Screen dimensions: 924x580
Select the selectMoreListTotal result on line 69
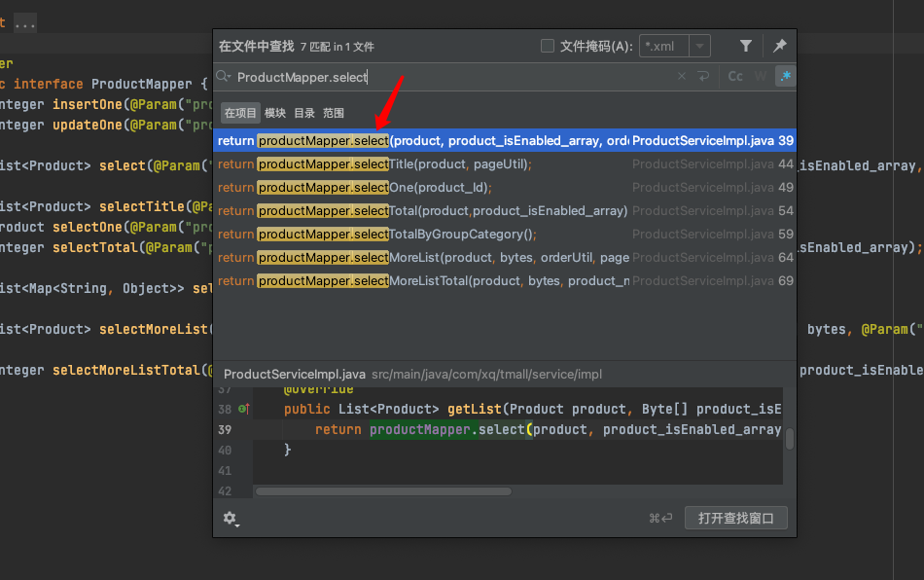pos(505,280)
